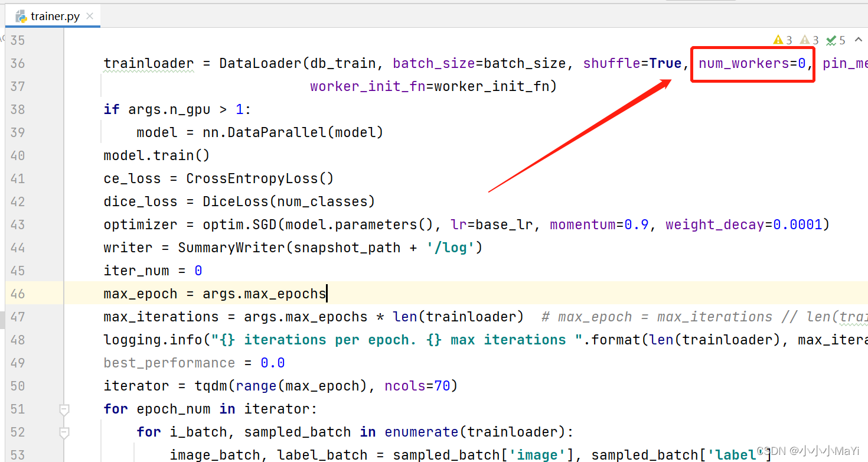Select the trainer.py editor tab

pyautogui.click(x=53, y=17)
